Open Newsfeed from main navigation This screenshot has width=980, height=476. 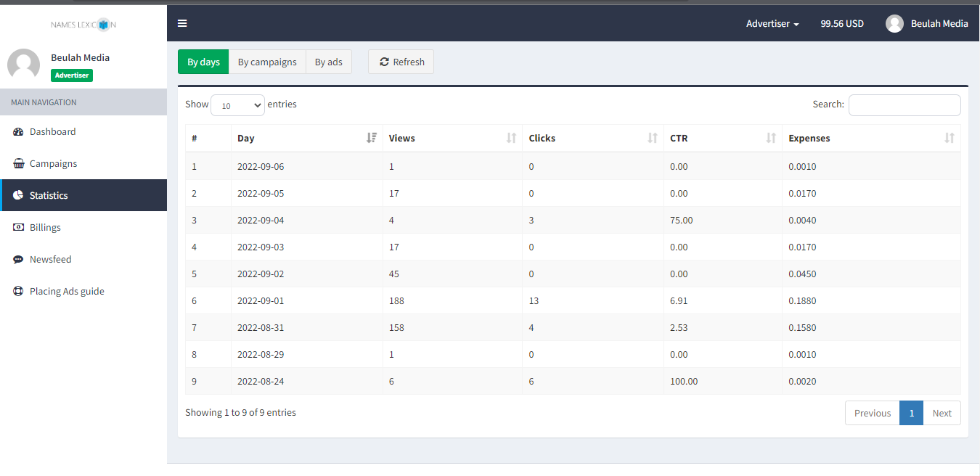tap(83, 259)
